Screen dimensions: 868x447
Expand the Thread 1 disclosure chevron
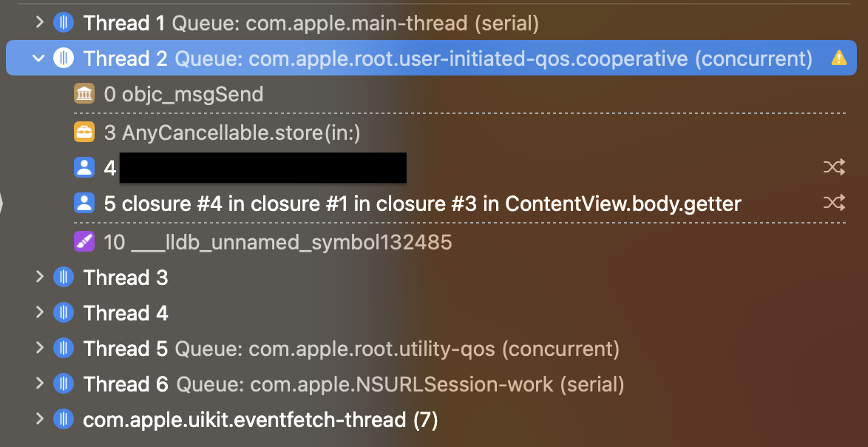point(40,23)
